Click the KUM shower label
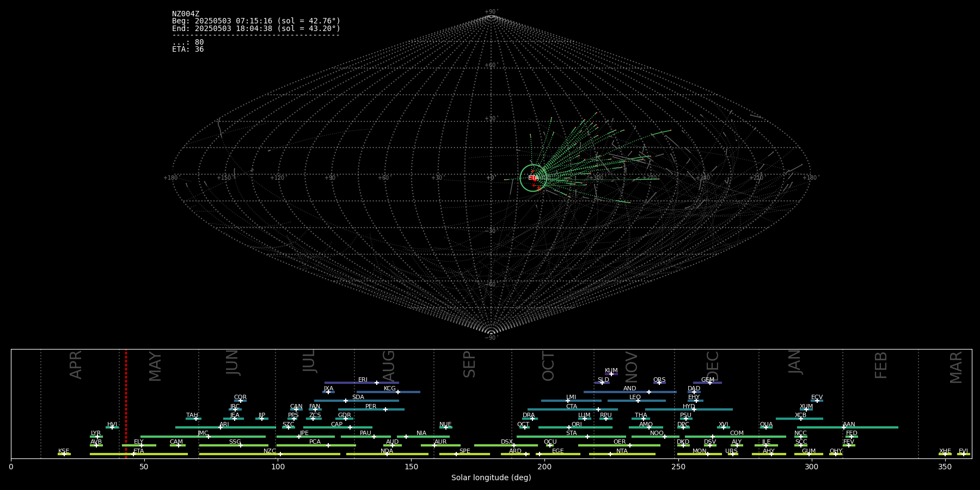The image size is (980, 490). [611, 371]
